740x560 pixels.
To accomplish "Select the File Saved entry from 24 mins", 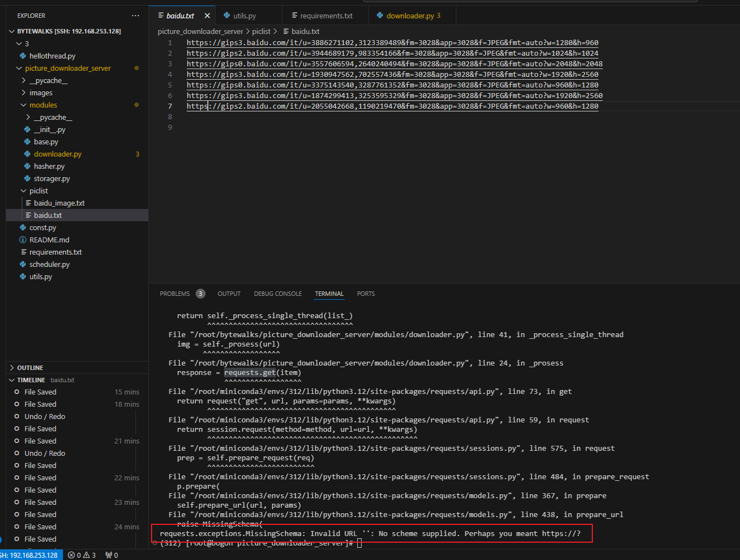I will [x=77, y=527].
